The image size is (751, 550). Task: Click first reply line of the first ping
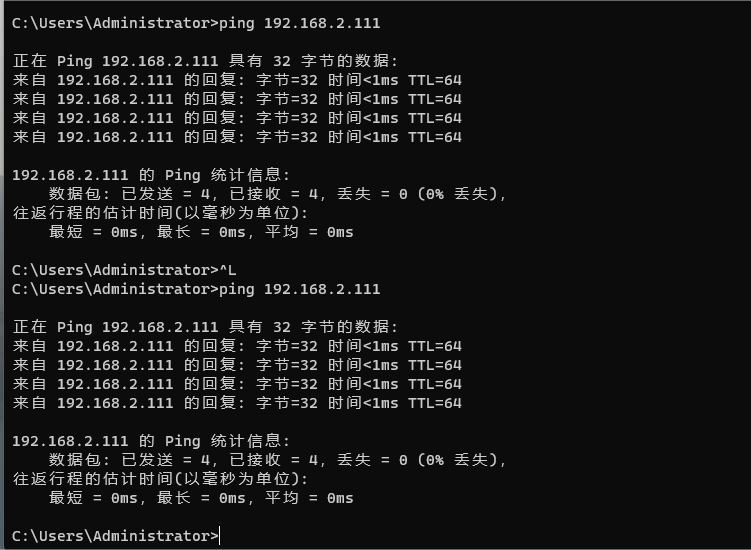(237, 80)
